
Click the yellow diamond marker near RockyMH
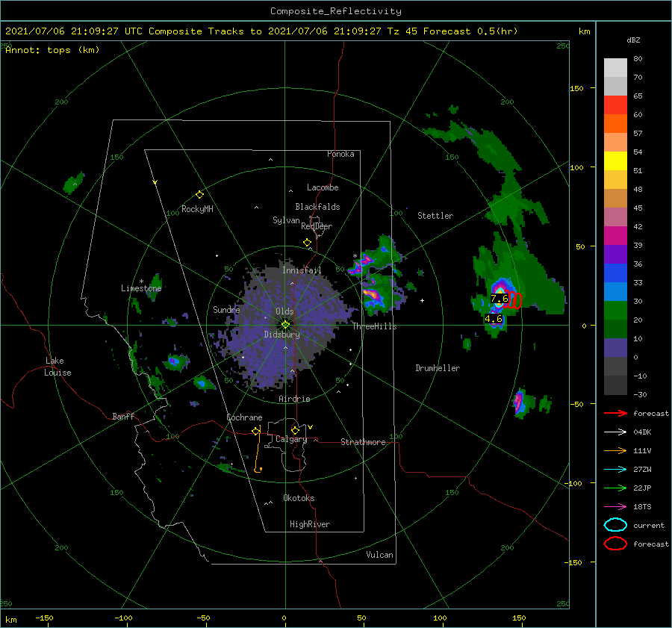pyautogui.click(x=199, y=195)
